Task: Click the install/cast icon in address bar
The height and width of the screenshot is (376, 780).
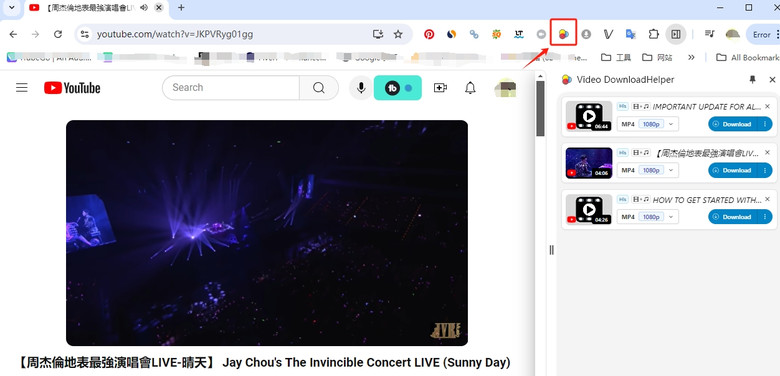Action: 378,34
